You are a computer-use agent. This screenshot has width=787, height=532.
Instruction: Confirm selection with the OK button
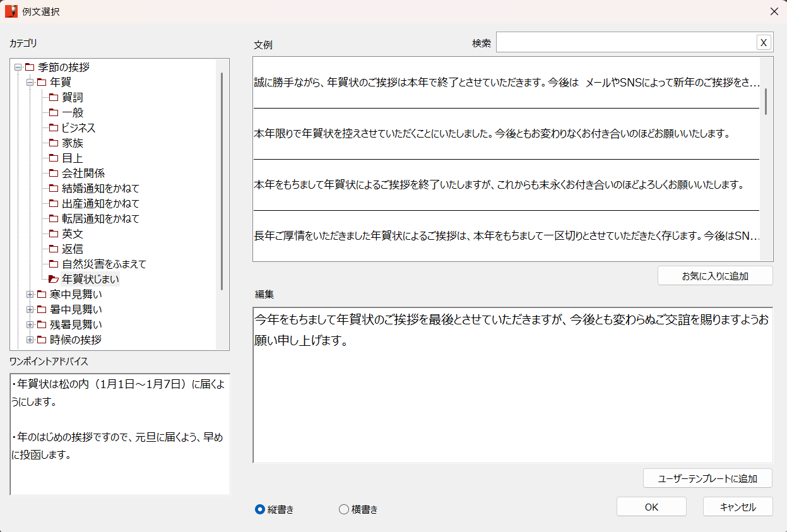coord(651,506)
